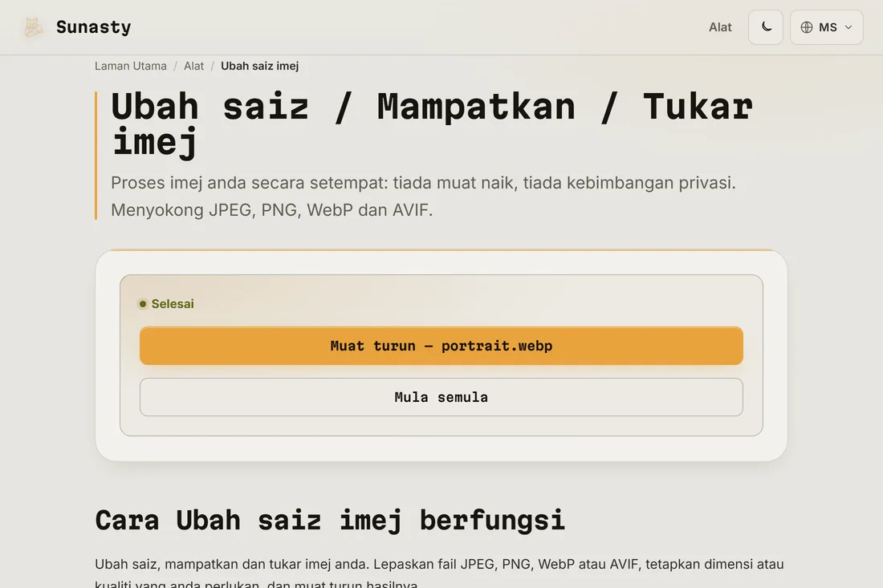Viewport: 883px width, 588px height.
Task: Click the paragraph starting Ubah saiz, mampatkan dan tukar
Action: point(439,574)
